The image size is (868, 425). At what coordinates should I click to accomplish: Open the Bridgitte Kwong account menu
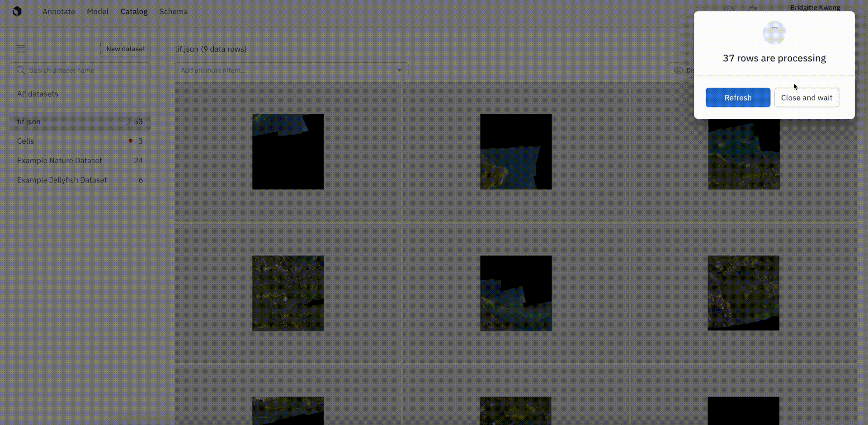click(815, 7)
